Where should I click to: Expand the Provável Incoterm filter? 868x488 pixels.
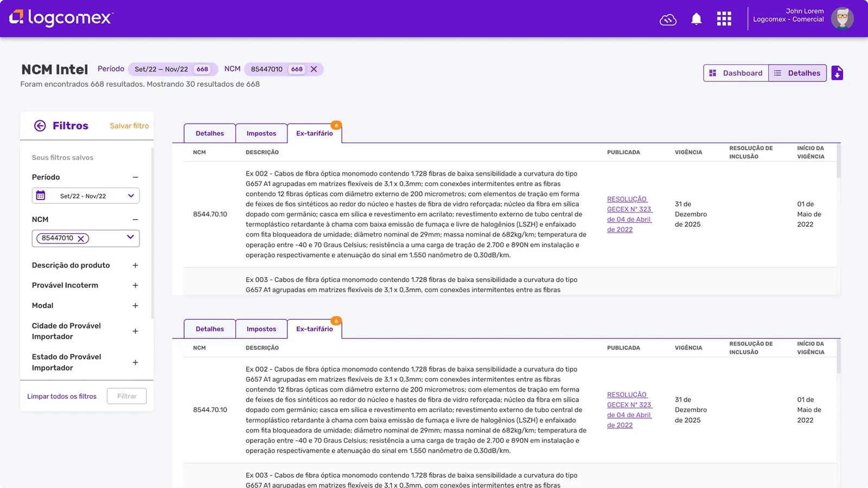[135, 285]
